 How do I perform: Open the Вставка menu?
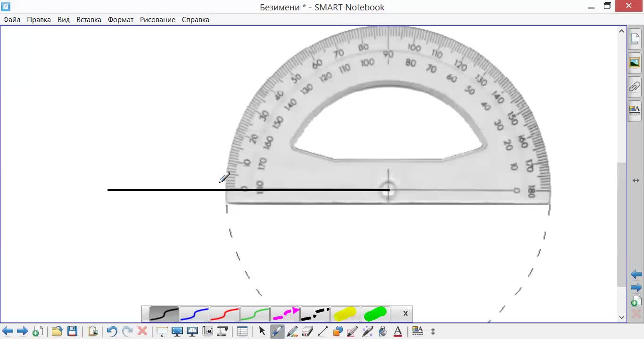point(89,20)
